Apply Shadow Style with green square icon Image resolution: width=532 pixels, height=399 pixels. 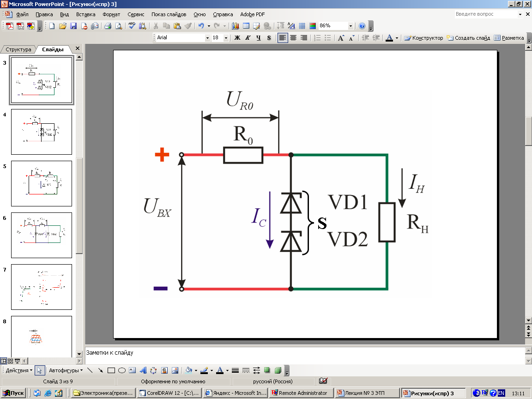tap(267, 370)
